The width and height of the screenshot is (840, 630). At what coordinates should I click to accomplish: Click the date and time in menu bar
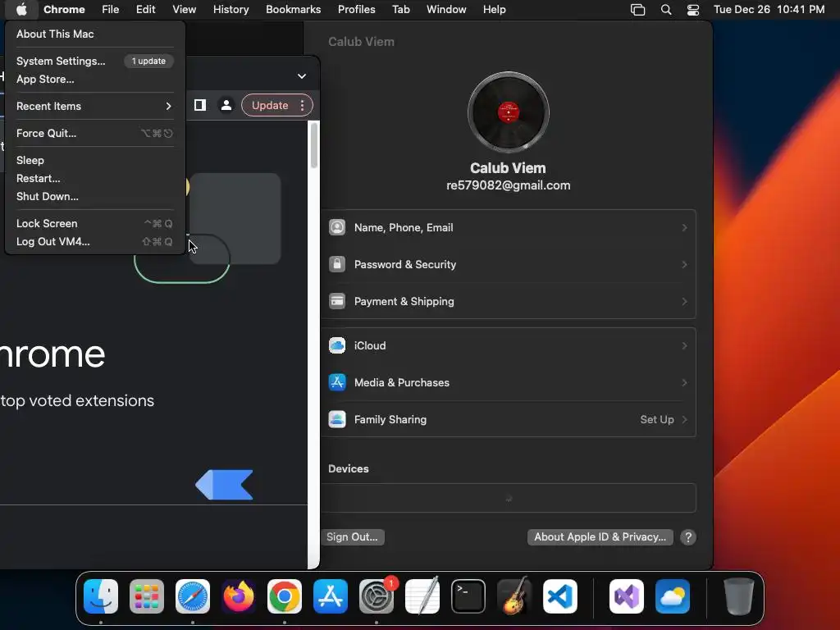(x=769, y=9)
